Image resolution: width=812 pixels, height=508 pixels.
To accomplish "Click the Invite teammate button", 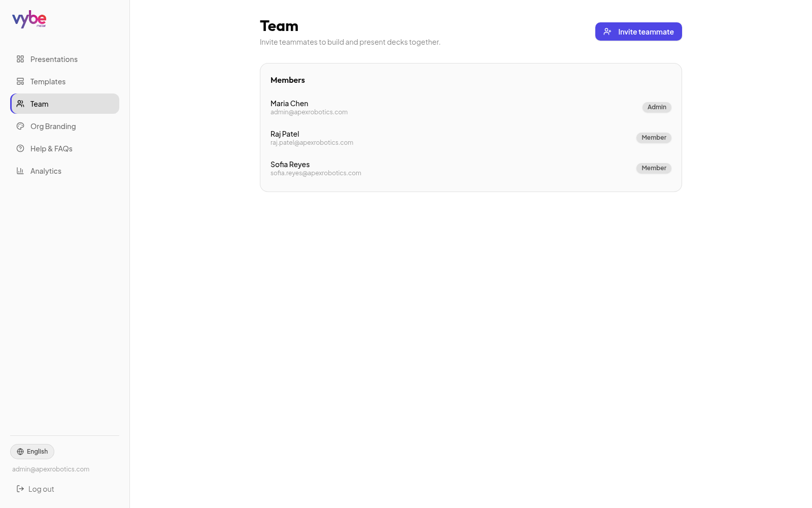I will click(638, 31).
